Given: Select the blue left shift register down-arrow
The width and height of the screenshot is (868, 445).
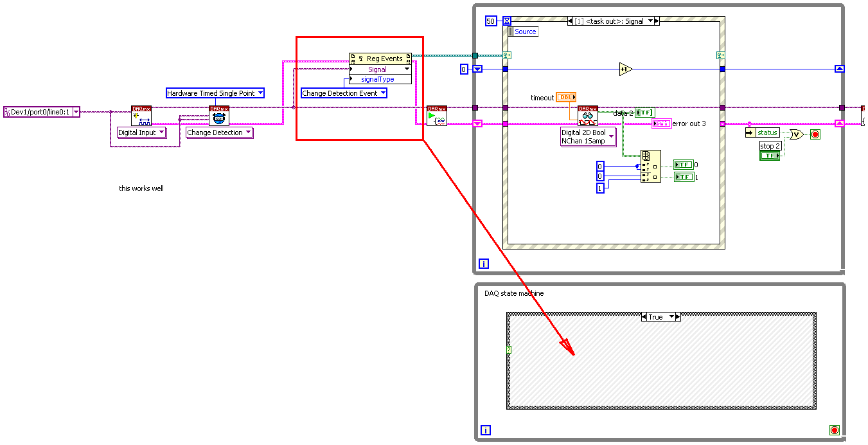Looking at the screenshot, I should tap(477, 69).
